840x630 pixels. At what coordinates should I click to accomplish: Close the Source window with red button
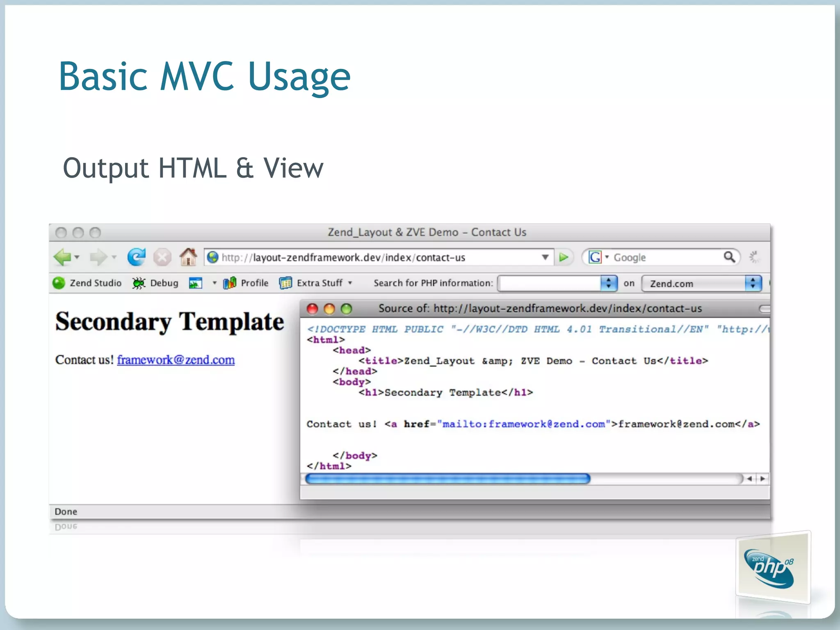313,309
